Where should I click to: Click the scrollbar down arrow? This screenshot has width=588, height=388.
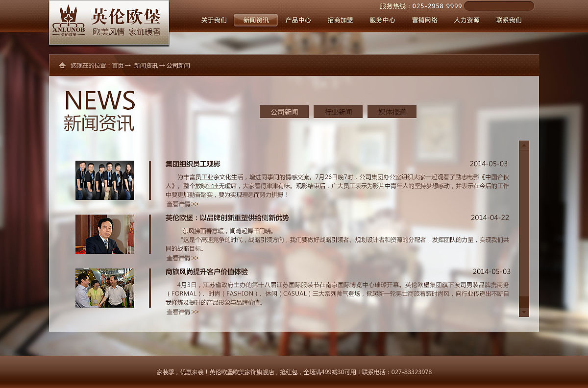point(524,312)
